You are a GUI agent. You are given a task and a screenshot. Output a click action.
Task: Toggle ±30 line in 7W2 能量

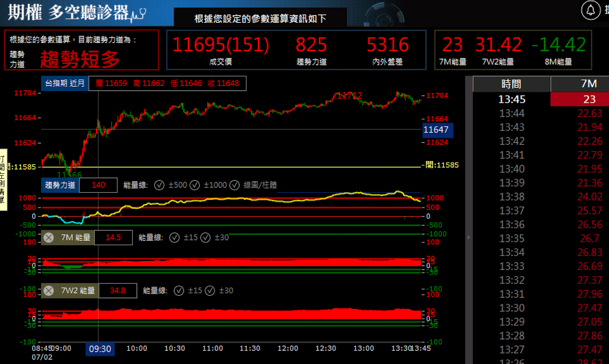tap(210, 291)
